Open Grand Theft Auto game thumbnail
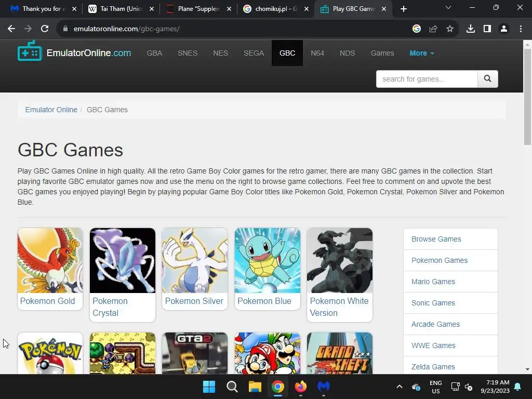The width and height of the screenshot is (532, 399). point(340,353)
